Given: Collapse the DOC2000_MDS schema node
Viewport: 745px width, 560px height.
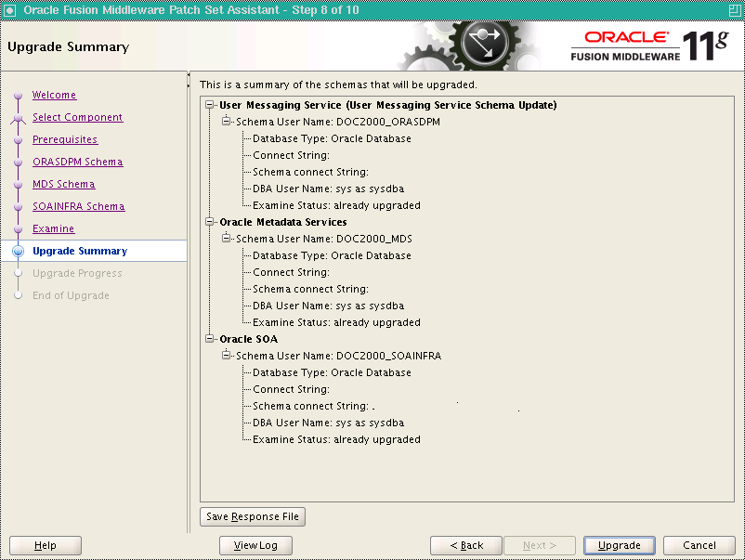Looking at the screenshot, I should point(226,238).
